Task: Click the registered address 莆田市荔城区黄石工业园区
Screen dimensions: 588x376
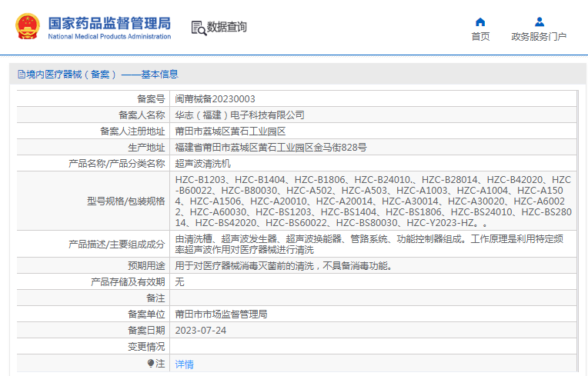Action: (x=230, y=131)
